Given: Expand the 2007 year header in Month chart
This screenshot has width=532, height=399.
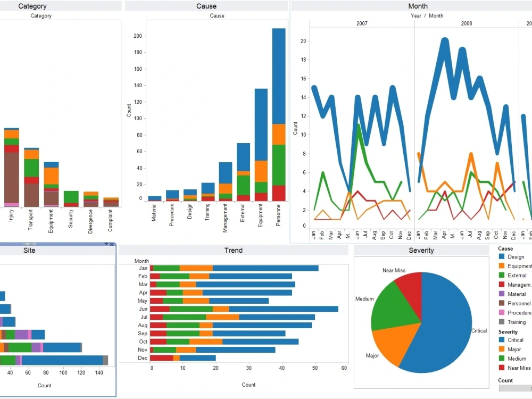Looking at the screenshot, I should coord(362,23).
